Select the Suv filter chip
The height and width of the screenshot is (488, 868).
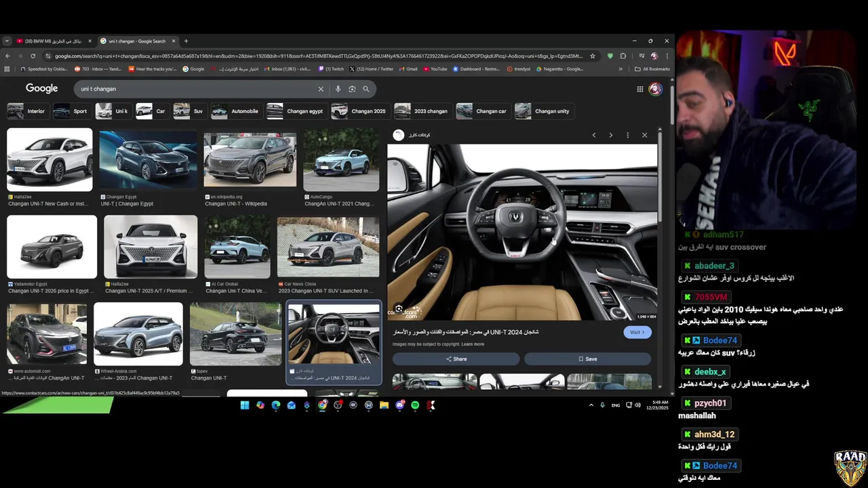point(189,111)
